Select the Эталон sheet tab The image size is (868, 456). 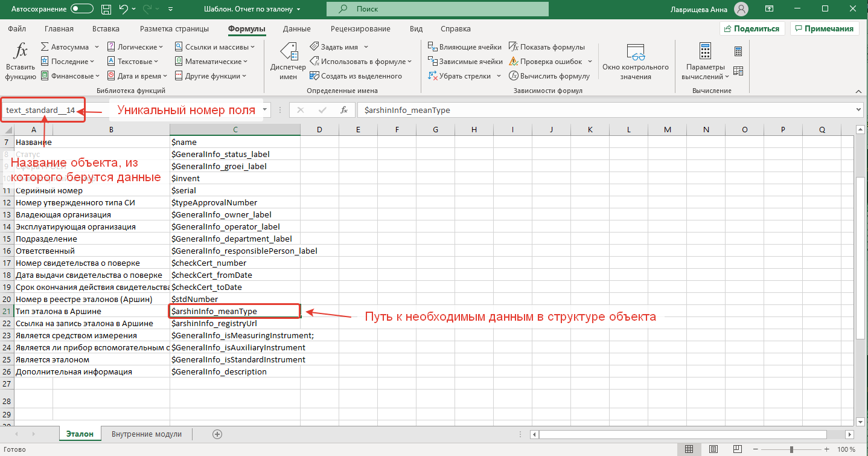[x=80, y=434]
